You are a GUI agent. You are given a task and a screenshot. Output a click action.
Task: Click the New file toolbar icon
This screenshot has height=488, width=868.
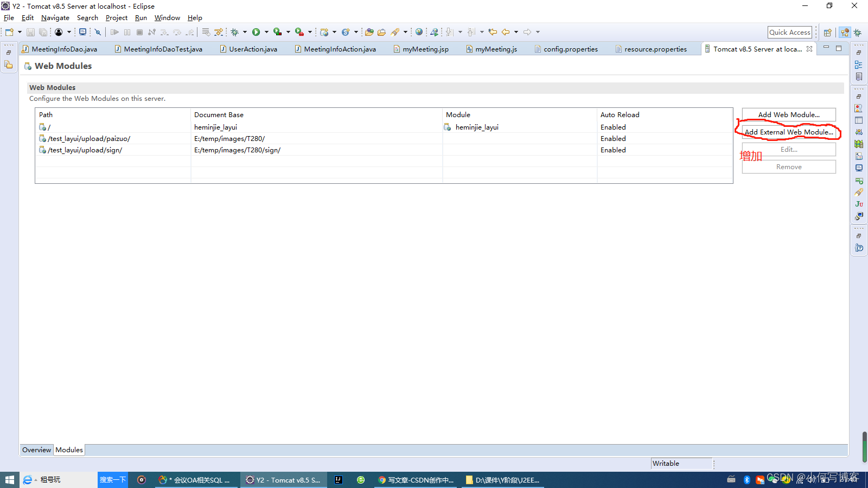click(9, 32)
